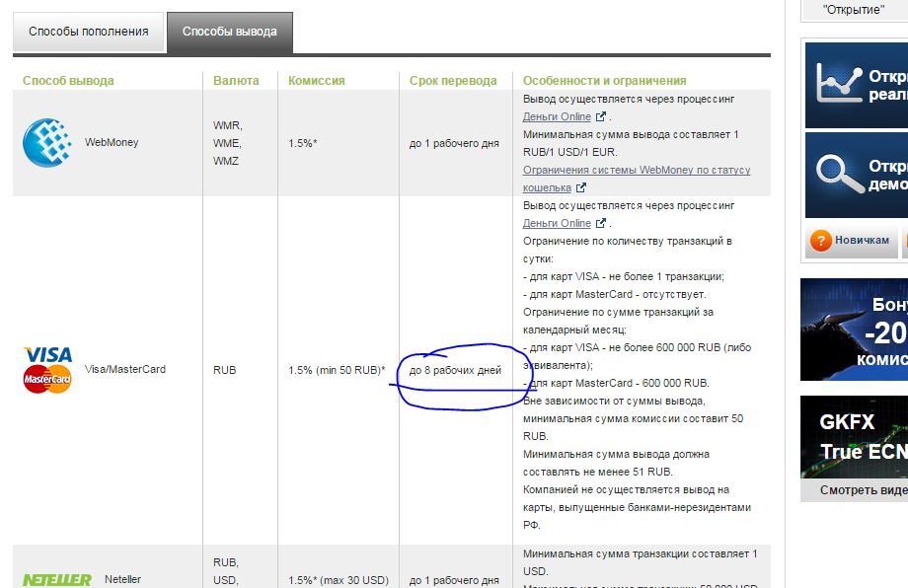
Task: Click the Смотреть видео caption
Action: point(864,490)
